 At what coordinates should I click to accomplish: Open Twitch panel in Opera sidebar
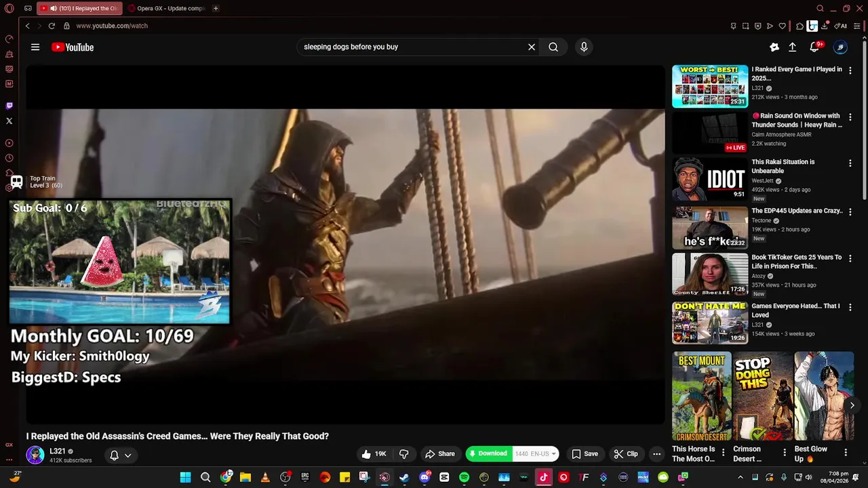click(x=9, y=106)
